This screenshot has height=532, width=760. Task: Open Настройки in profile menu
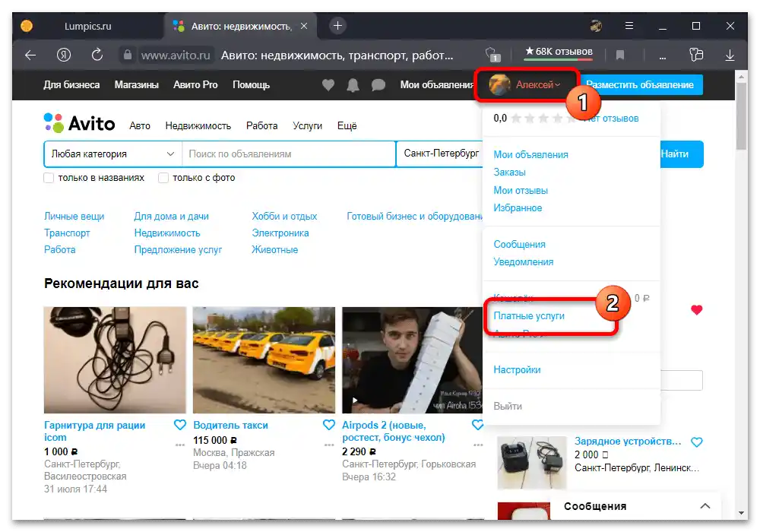[x=517, y=369]
